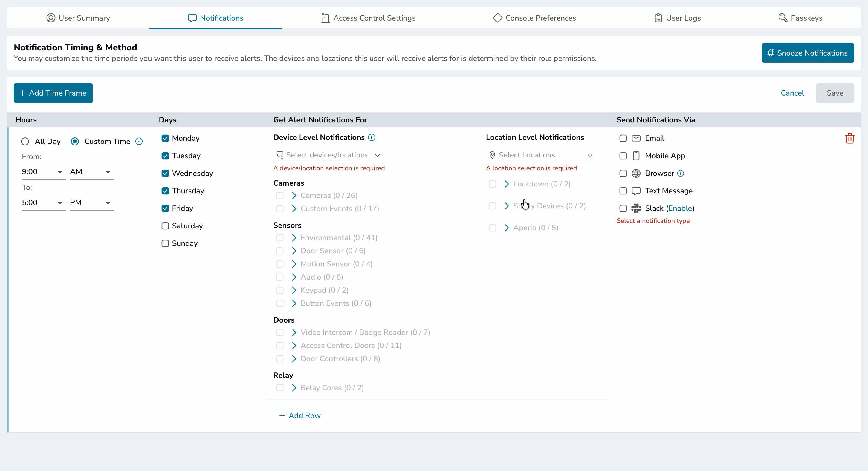Viewport: 868px width, 471px height.
Task: Check the Saturday checkbox
Action: pos(165,226)
